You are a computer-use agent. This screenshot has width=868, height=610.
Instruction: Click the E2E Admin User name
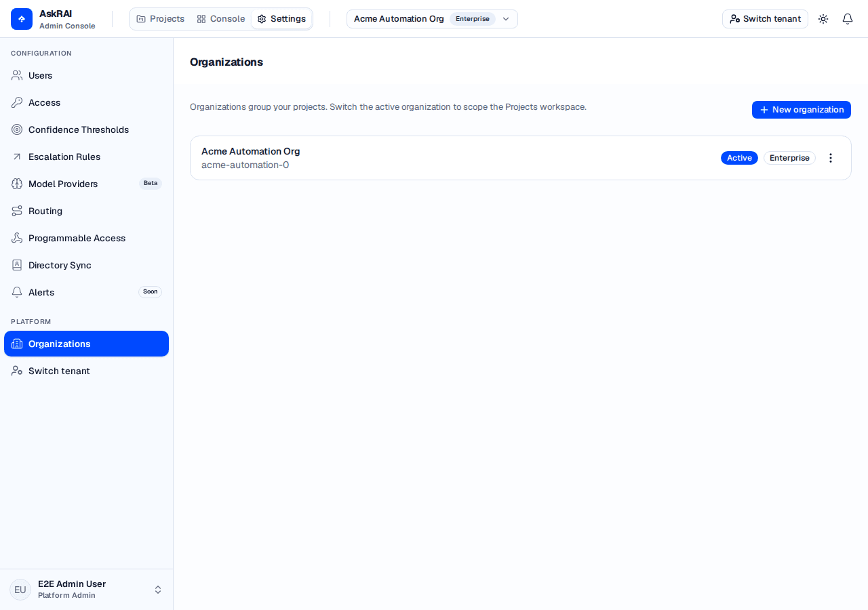point(72,584)
